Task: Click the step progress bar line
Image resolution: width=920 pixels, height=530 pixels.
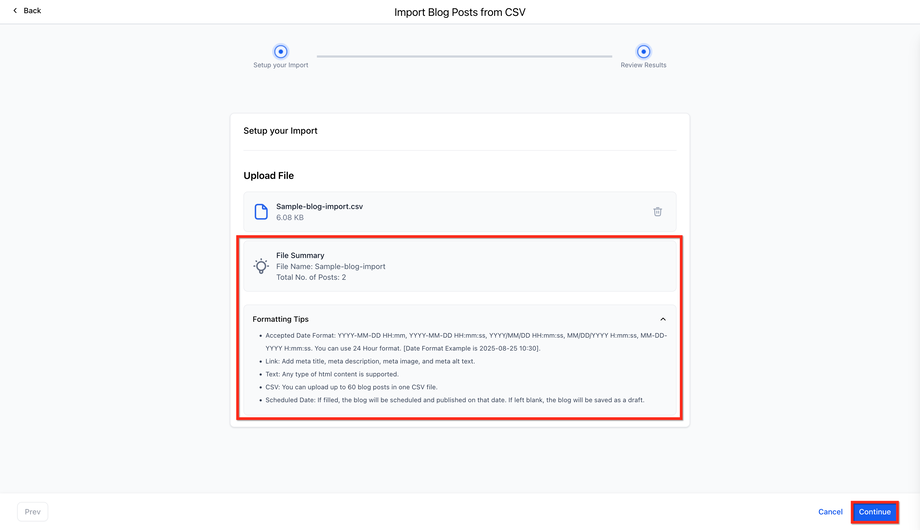Action: click(x=464, y=56)
